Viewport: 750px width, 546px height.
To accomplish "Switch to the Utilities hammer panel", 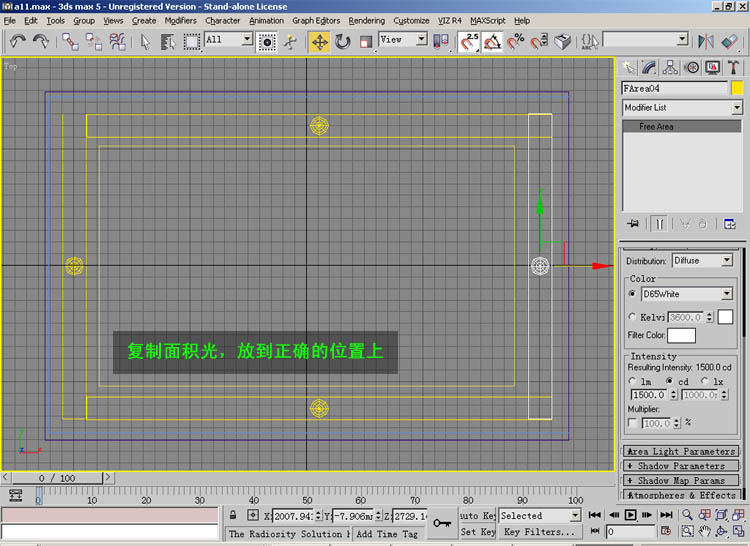I will tap(734, 68).
